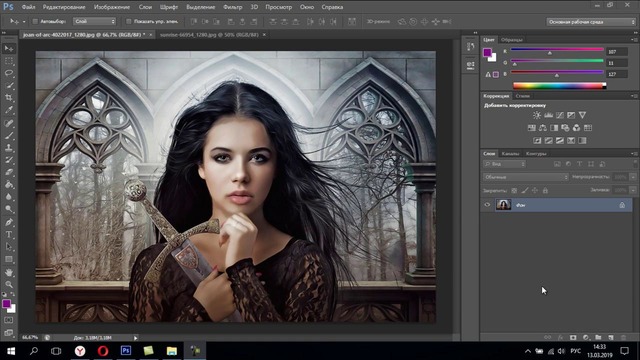Open the Основная рабочая среда workspace dropdown

coord(591,22)
